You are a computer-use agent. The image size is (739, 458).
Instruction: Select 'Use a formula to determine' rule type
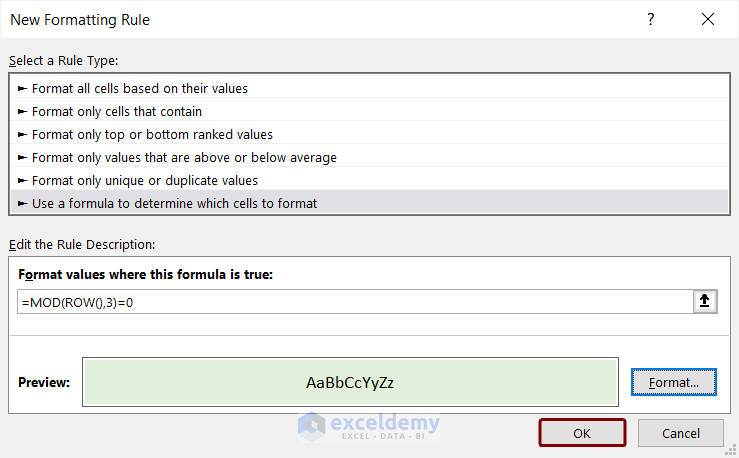[x=174, y=203]
